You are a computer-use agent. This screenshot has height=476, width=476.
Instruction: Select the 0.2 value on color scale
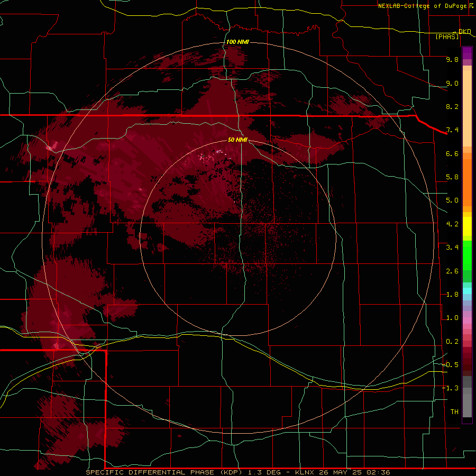452,342
